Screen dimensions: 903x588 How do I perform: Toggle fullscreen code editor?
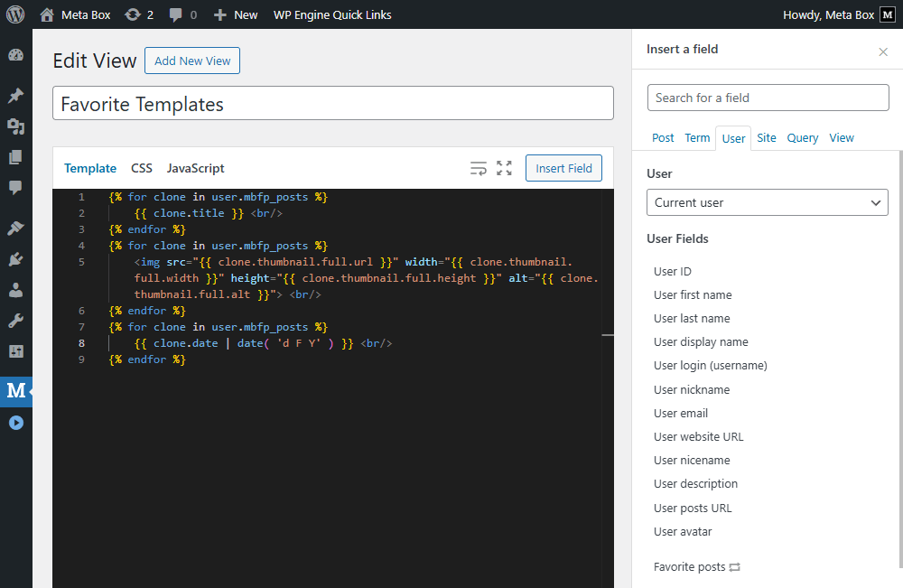pos(505,168)
